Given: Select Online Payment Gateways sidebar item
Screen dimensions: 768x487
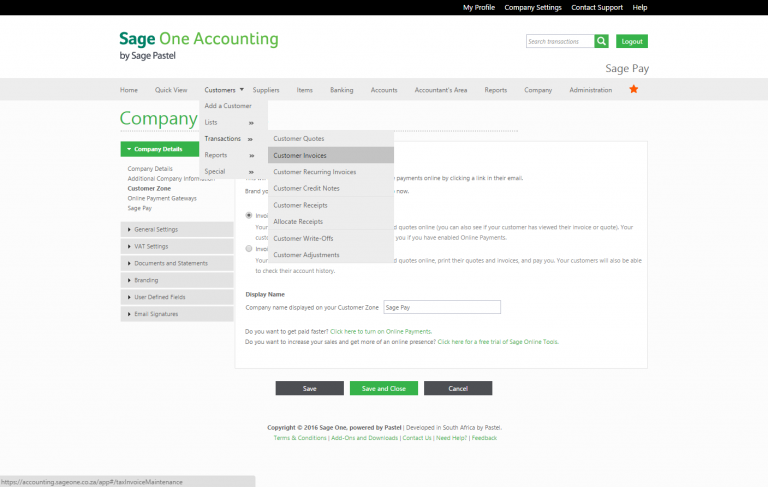Looking at the screenshot, I should [x=162, y=198].
